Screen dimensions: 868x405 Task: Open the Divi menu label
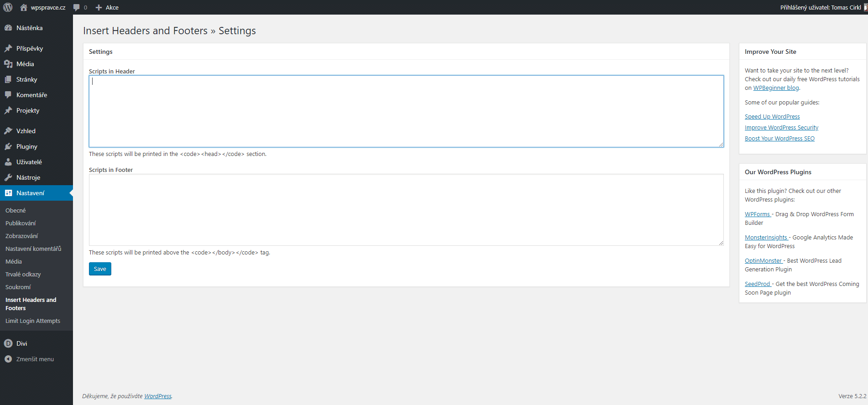click(22, 343)
